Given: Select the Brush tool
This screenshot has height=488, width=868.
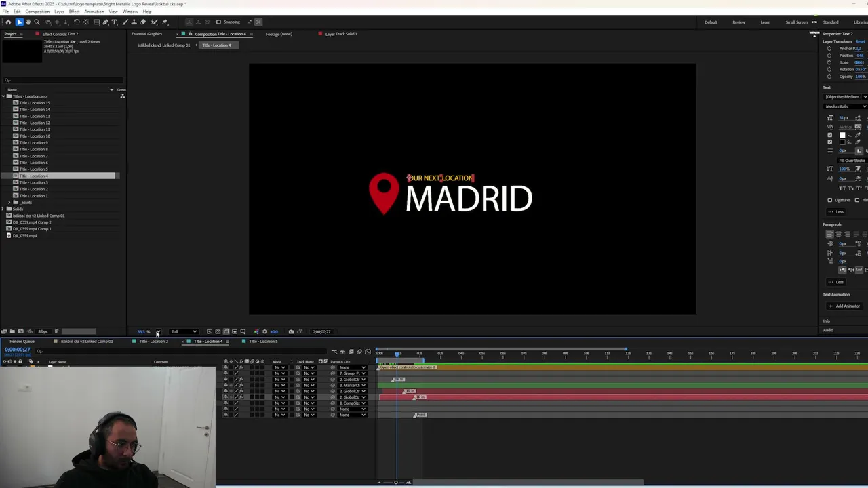Looking at the screenshot, I should click(125, 22).
